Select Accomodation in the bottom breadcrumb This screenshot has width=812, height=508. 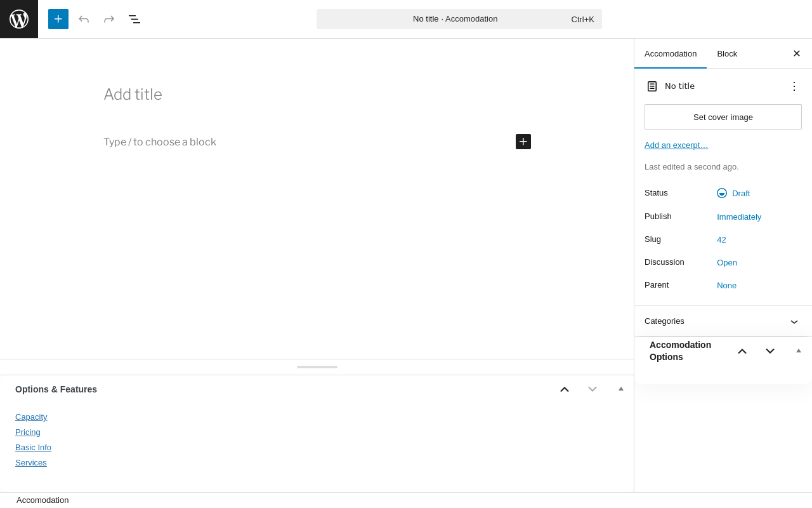43,500
